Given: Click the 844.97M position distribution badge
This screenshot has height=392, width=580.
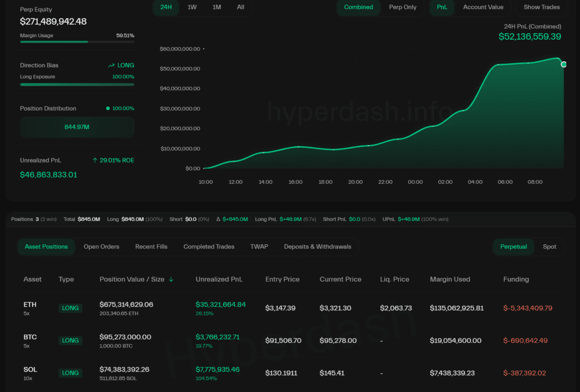Looking at the screenshot, I should point(77,127).
